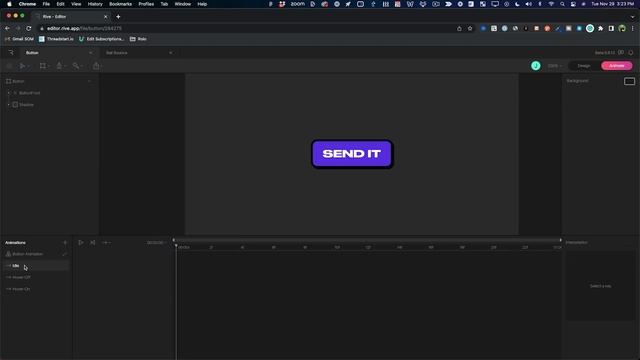
Task: Click the work area start handle
Action: (x=173, y=240)
